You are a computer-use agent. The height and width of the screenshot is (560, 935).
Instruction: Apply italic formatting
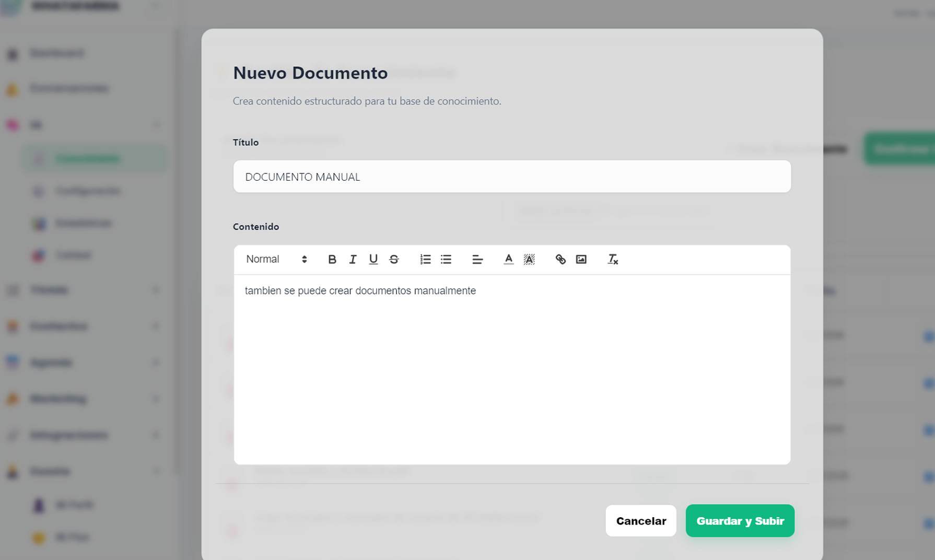[x=353, y=259]
